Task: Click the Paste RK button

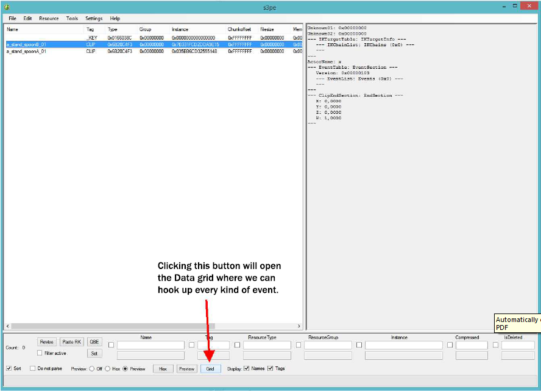Action: click(72, 341)
